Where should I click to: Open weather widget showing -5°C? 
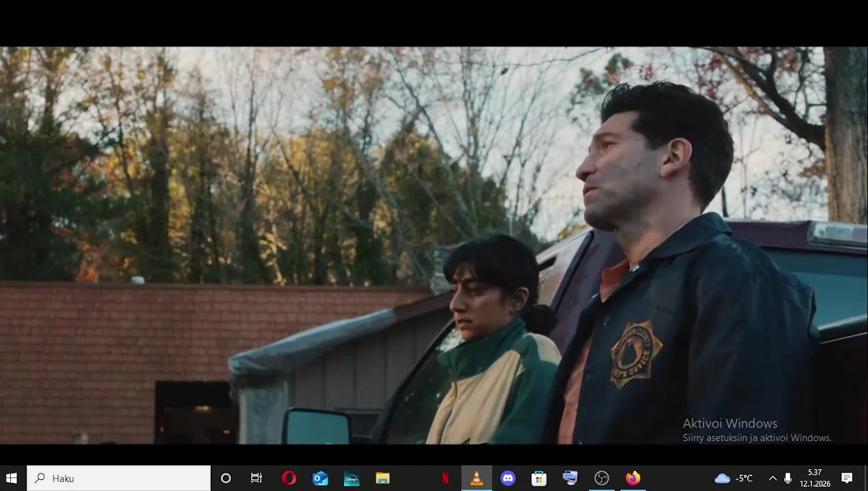pyautogui.click(x=734, y=478)
